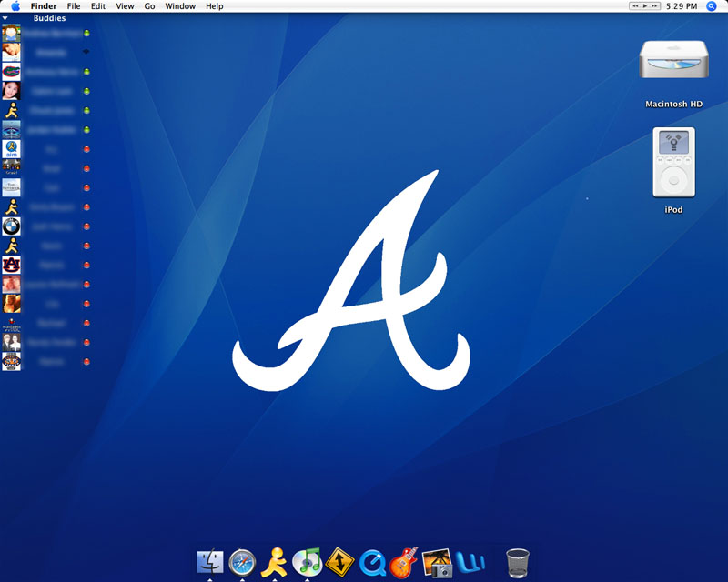Open AIM running man in Dock
Image resolution: width=728 pixels, height=582 pixels.
(x=274, y=562)
